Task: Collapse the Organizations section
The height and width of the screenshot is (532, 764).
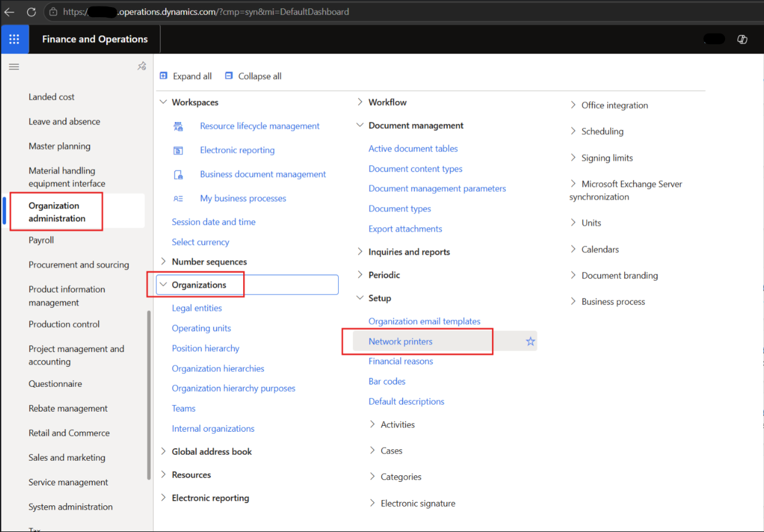Action: tap(163, 285)
